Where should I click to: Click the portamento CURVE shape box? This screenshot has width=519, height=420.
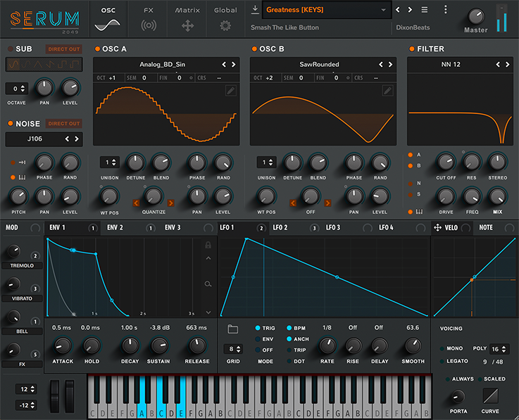(x=490, y=395)
